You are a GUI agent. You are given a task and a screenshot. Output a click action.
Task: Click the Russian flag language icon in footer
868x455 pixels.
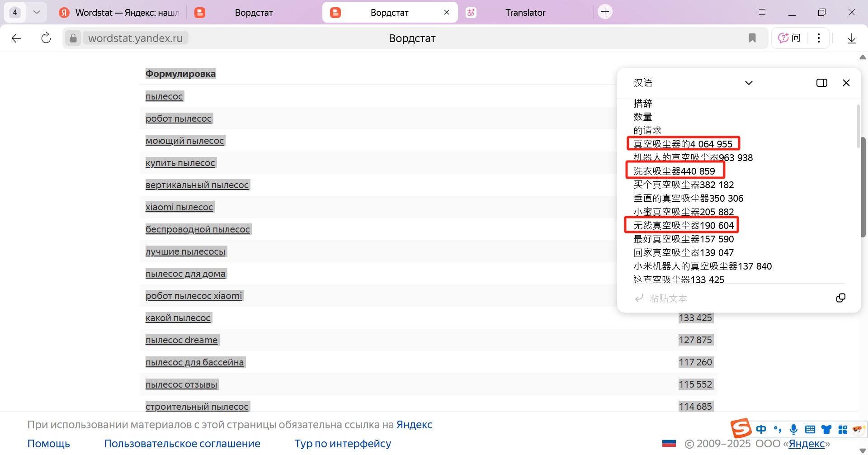coord(669,444)
